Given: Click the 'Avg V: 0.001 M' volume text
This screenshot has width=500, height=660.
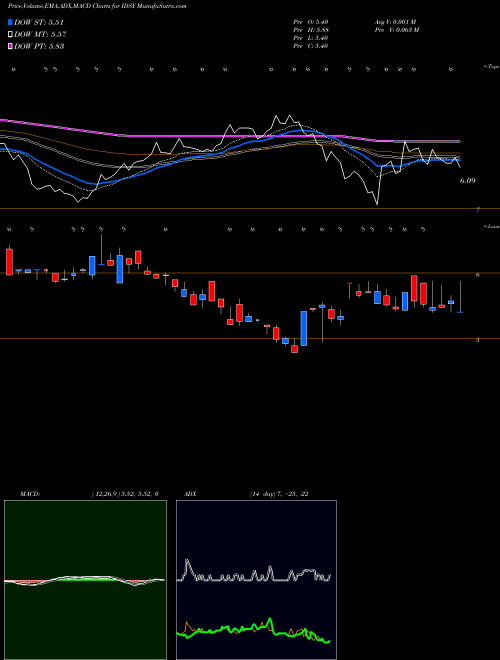Looking at the screenshot, I should (395, 22).
